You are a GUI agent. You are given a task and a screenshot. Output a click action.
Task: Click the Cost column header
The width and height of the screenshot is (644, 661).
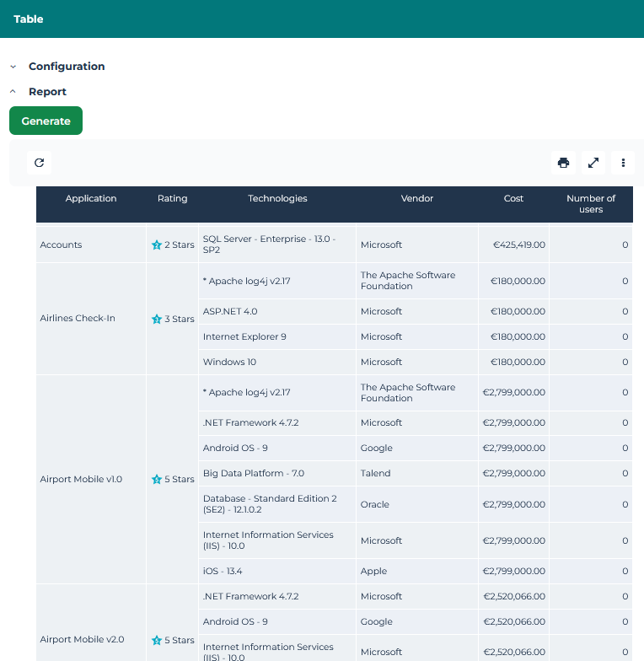click(x=513, y=199)
